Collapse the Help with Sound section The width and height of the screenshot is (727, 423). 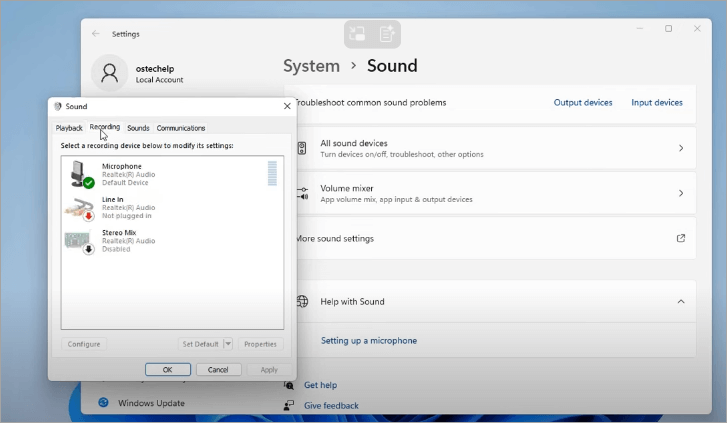(681, 301)
